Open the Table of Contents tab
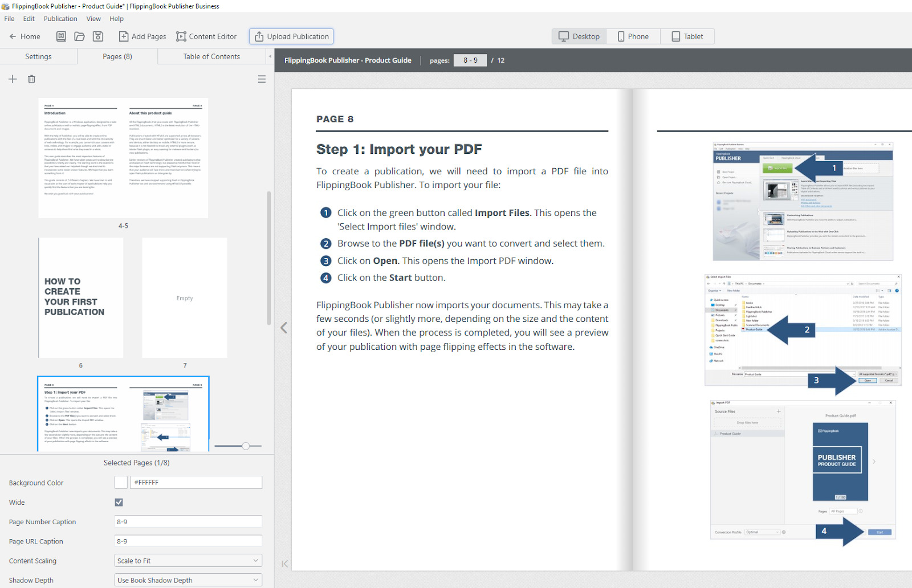912x588 pixels. tap(211, 56)
